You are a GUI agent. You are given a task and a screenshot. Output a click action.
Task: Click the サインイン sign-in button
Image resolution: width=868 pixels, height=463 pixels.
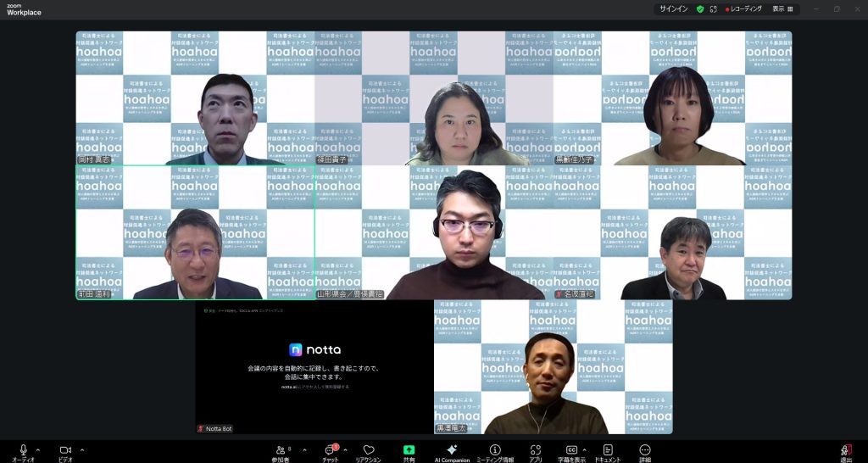[x=674, y=8]
